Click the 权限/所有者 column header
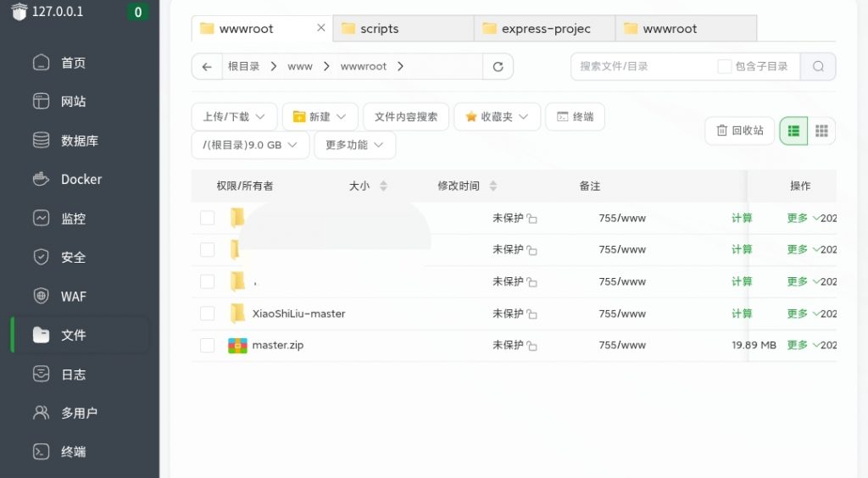Screen dimensions: 868x478 [x=245, y=186]
